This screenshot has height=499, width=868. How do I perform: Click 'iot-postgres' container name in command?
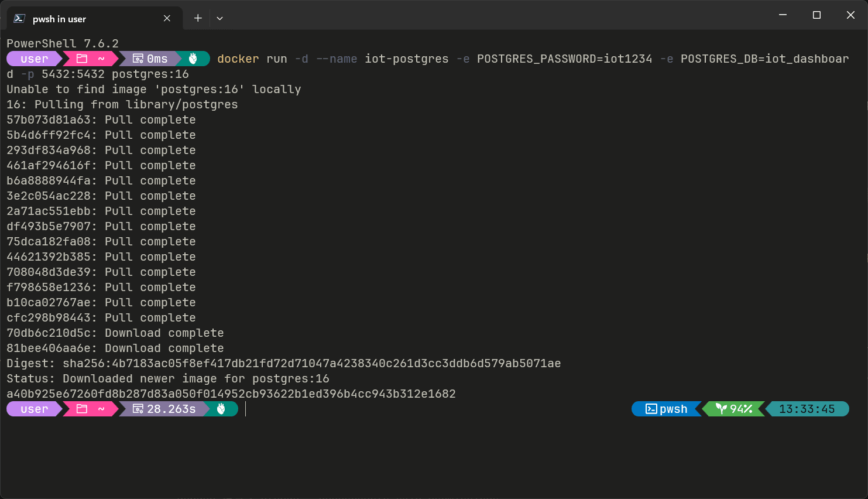coord(407,59)
